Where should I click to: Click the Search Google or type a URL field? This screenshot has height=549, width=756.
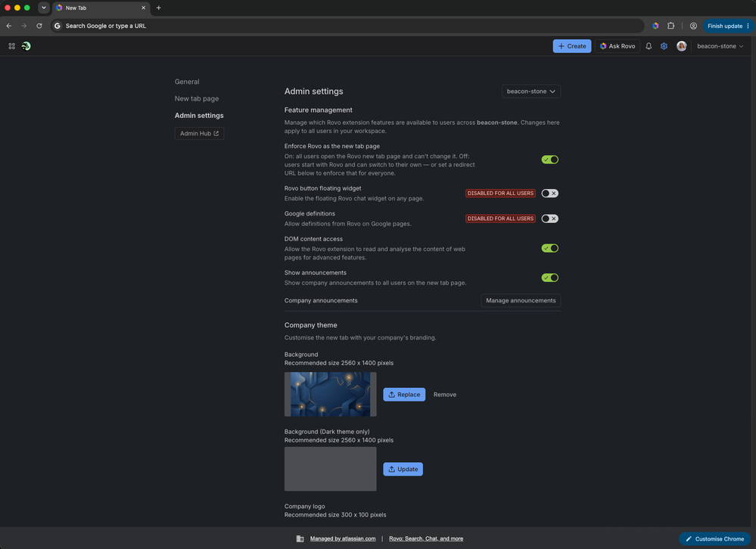347,26
